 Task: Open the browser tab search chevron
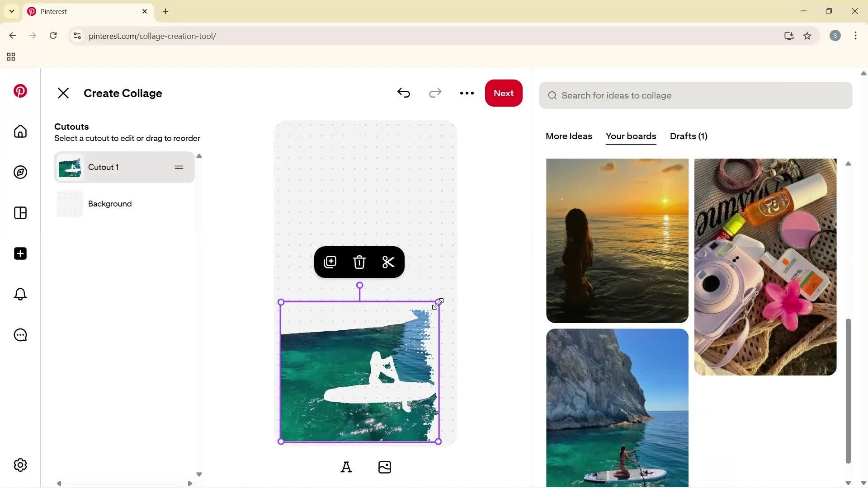[11, 11]
